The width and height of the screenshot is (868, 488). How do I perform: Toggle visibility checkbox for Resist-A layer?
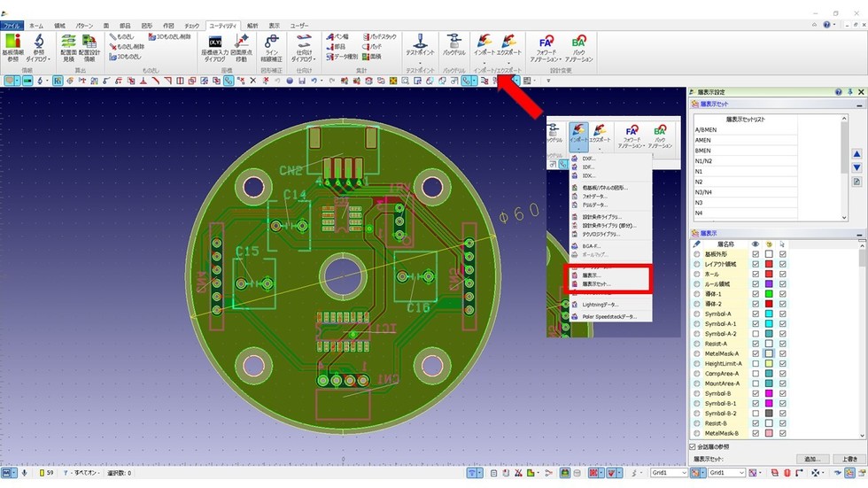[x=755, y=343]
